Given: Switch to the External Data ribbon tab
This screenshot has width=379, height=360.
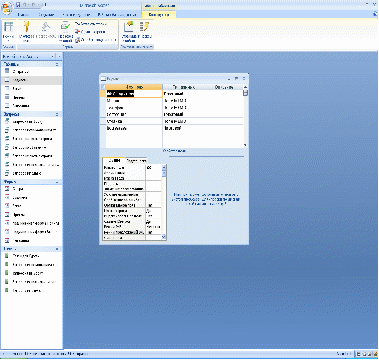Looking at the screenshot, I should 76,15.
